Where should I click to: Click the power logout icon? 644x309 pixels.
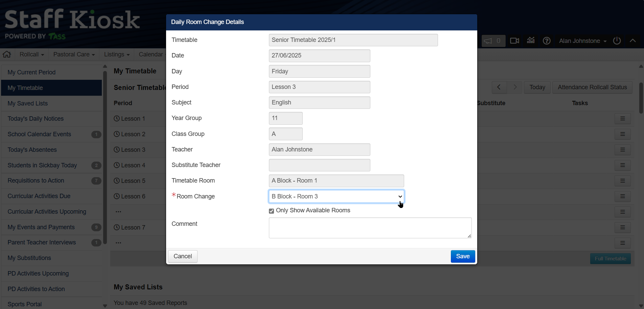click(x=617, y=41)
